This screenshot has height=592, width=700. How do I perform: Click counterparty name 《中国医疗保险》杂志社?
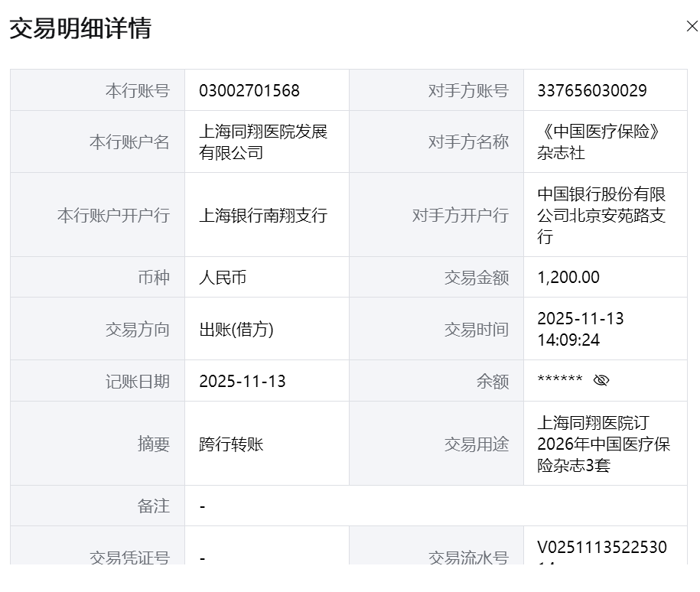pos(601,142)
